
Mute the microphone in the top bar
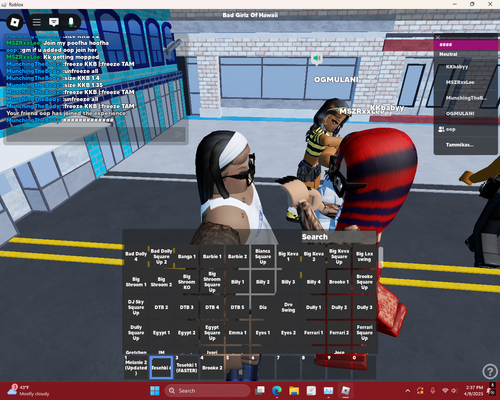click(x=71, y=22)
